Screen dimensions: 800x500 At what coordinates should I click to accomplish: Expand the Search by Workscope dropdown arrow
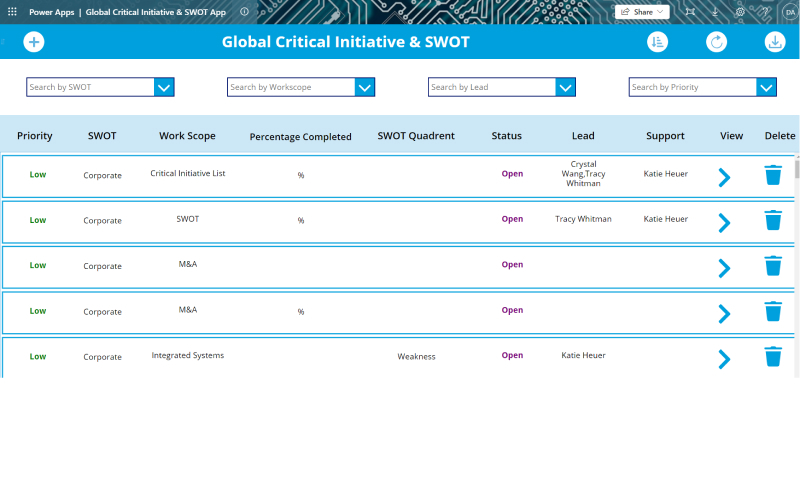coord(365,87)
